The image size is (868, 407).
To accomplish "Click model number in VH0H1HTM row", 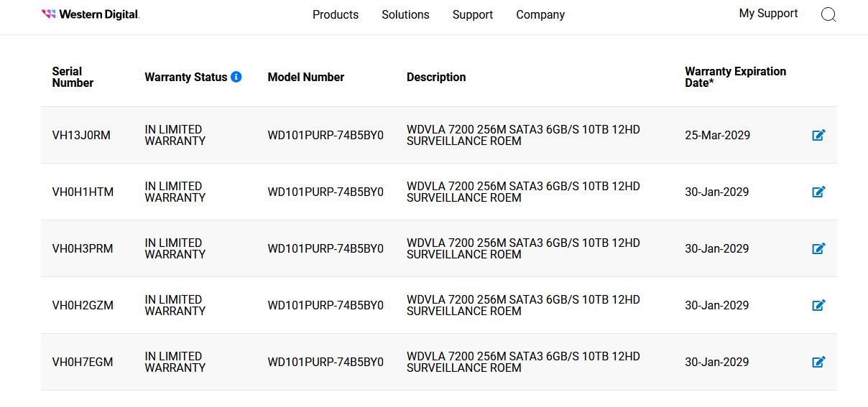I will pyautogui.click(x=325, y=192).
